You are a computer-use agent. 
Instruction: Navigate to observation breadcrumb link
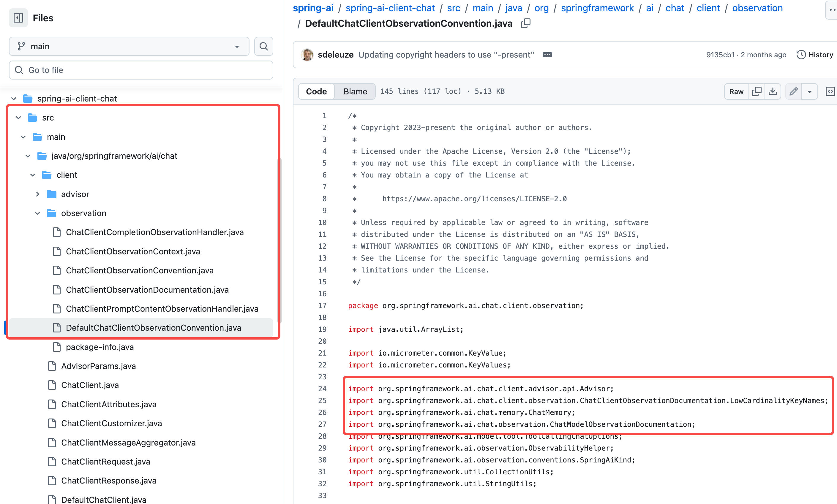(x=757, y=8)
